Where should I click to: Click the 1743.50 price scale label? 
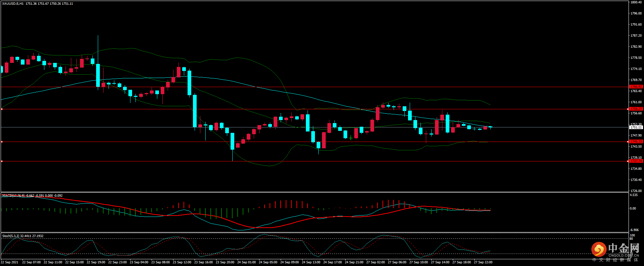click(636, 147)
